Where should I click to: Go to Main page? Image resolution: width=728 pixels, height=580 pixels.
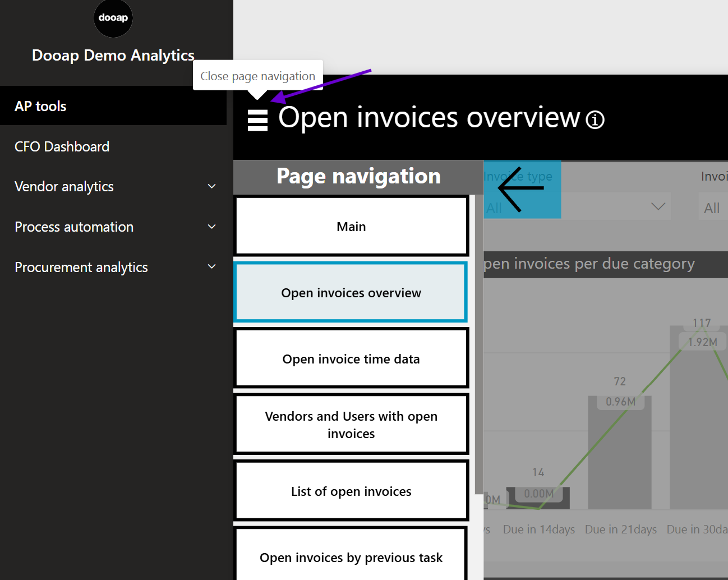click(351, 226)
